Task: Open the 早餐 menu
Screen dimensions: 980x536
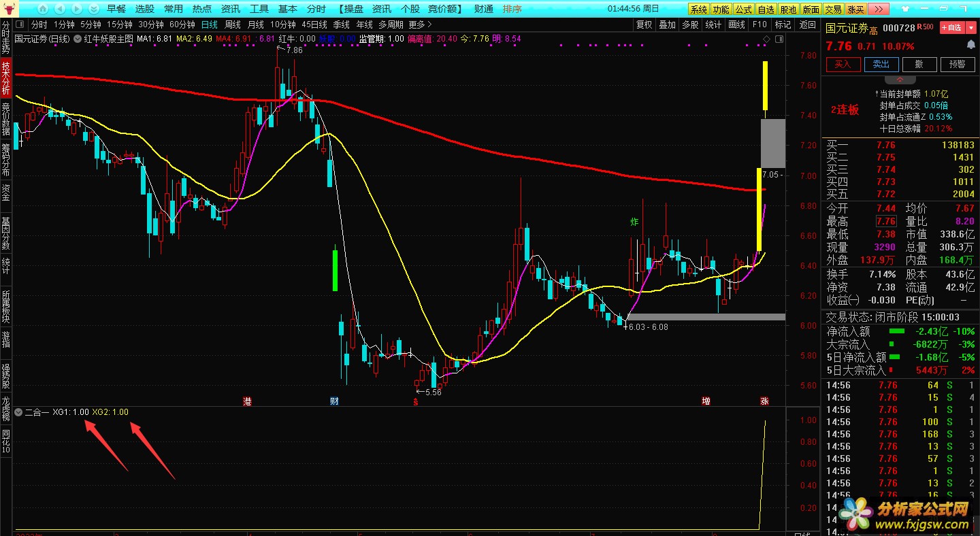Action: tap(116, 9)
